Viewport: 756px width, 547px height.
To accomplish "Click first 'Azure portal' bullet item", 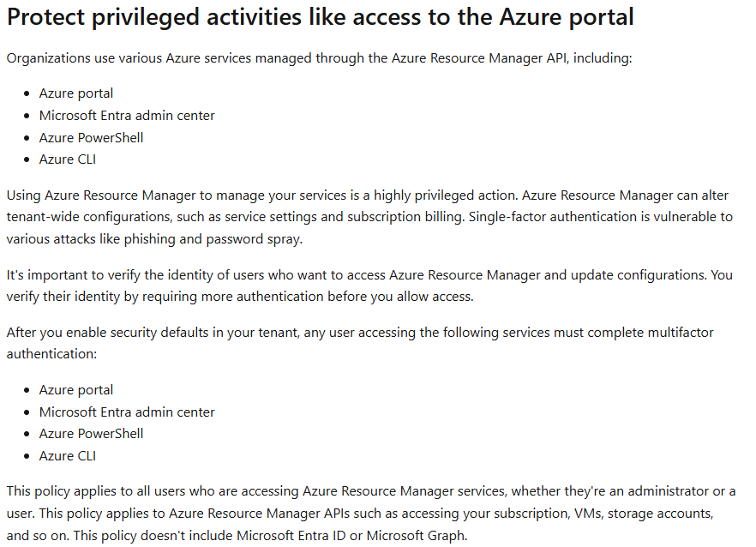I will 76,93.
